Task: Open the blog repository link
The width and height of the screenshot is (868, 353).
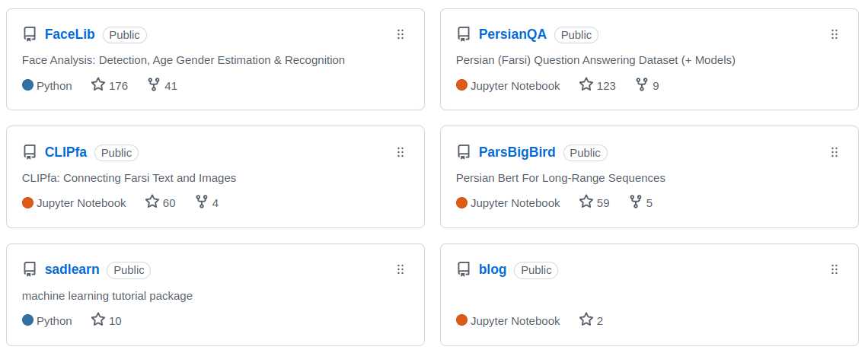Action: coord(492,269)
